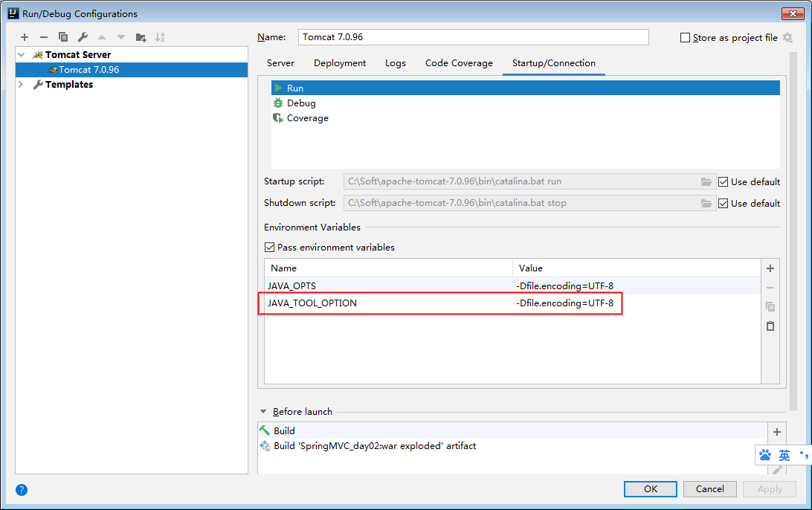Select Build 'SpringMVC_day02:war exploded' artifact task

(x=512, y=446)
